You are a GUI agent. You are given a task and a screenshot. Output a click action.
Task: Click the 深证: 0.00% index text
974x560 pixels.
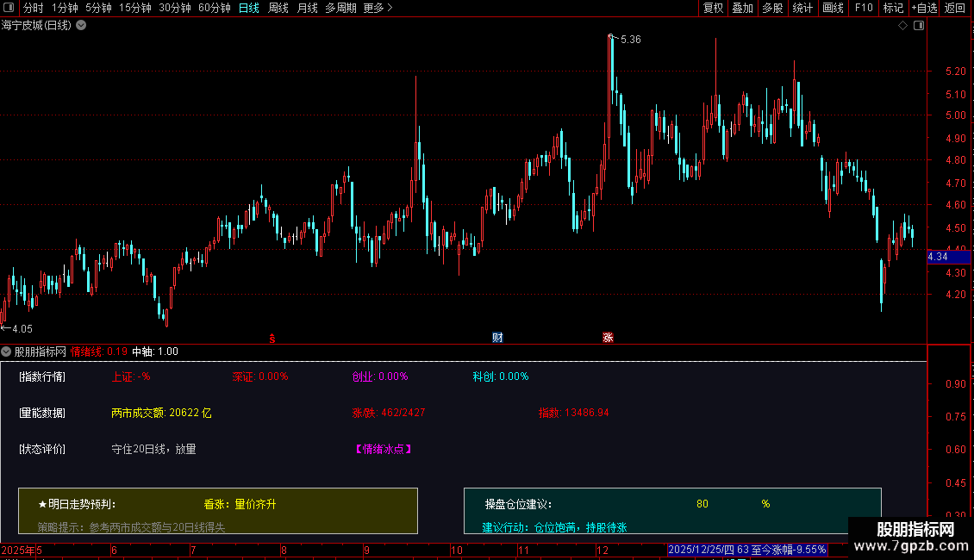[x=260, y=376]
